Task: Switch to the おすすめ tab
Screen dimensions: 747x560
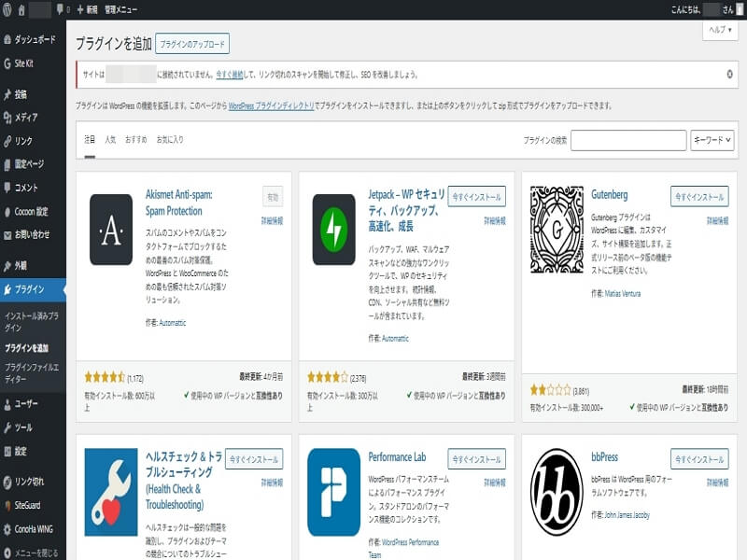Action: 135,140
